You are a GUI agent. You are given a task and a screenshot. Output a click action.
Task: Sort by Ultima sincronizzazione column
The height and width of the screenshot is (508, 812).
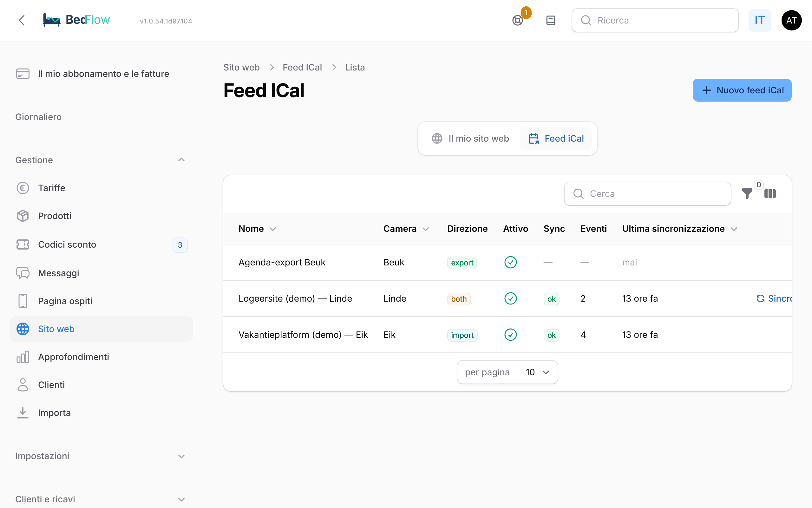click(x=679, y=229)
